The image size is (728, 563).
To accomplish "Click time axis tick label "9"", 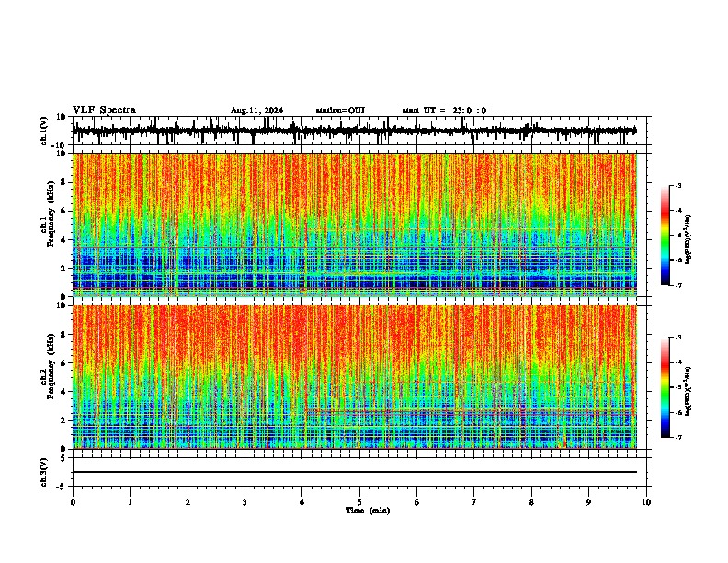I will pos(588,502).
